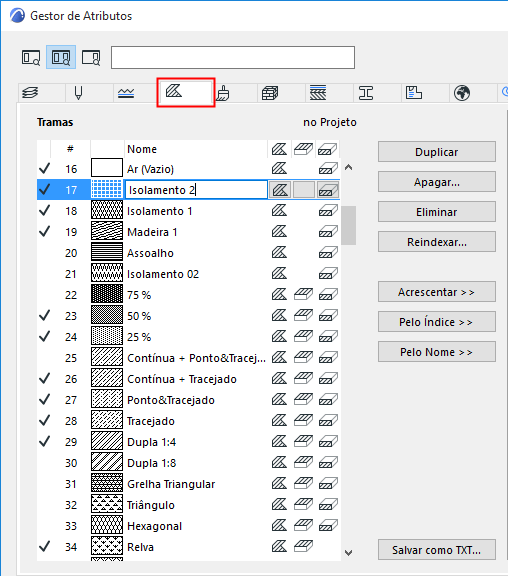Viewport: 508px width, 576px height.
Task: Toggle the cover fill button on Isolamento 2
Action: (x=304, y=190)
